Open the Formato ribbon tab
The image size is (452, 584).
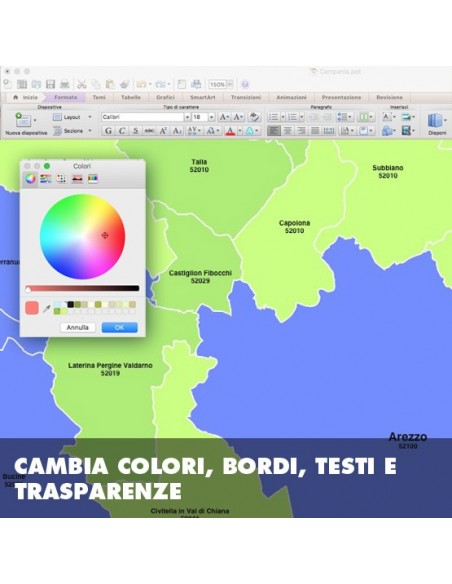click(x=66, y=97)
